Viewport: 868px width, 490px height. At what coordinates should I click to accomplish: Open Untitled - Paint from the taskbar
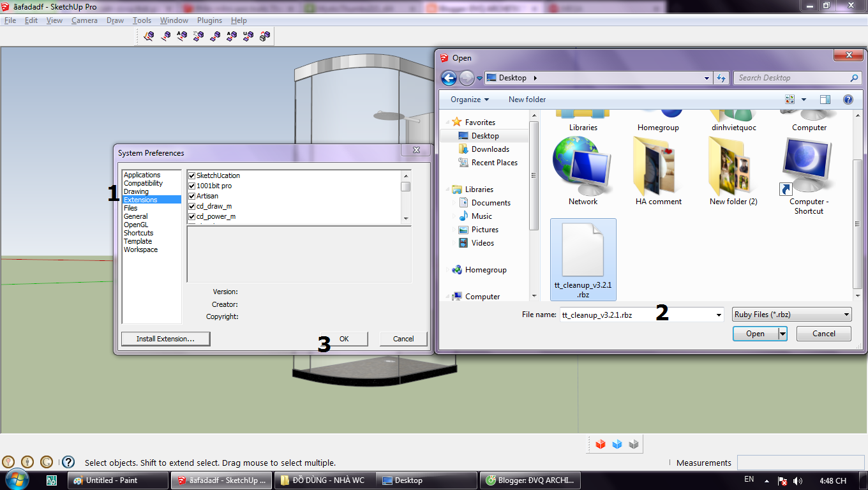coord(117,480)
